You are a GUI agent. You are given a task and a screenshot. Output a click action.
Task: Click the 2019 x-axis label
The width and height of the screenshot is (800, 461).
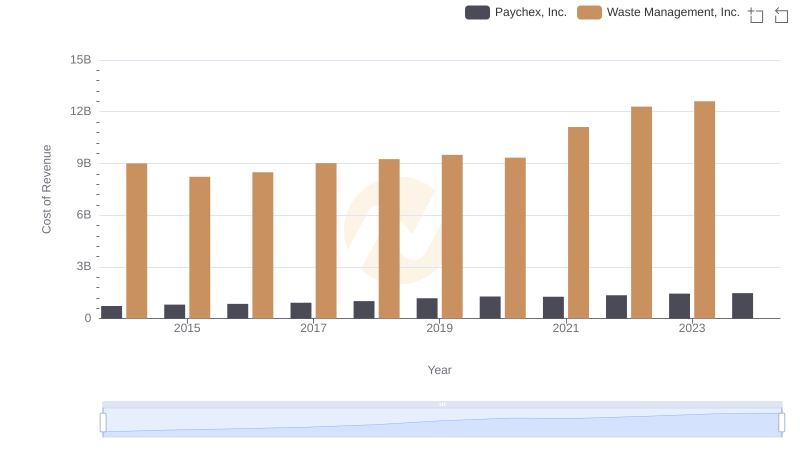[439, 328]
